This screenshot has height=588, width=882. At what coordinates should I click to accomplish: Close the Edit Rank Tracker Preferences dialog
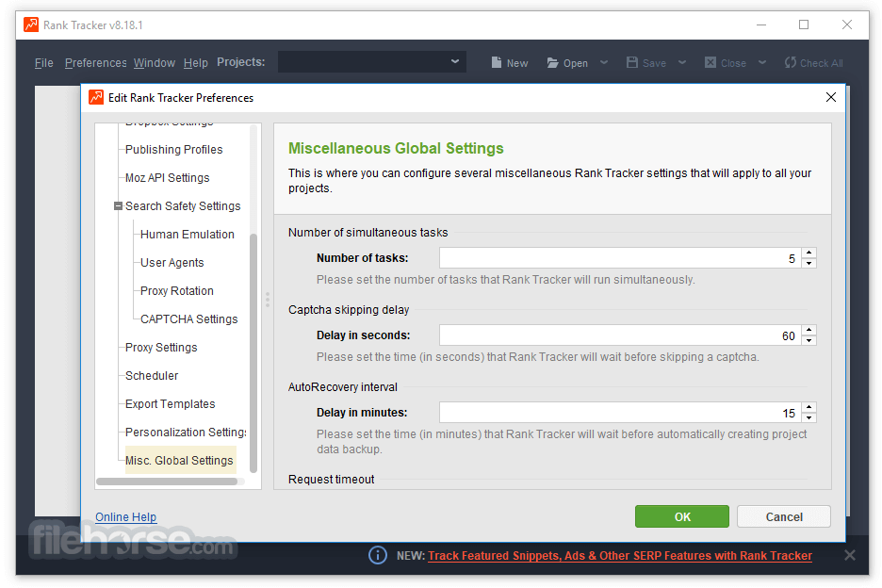[830, 97]
